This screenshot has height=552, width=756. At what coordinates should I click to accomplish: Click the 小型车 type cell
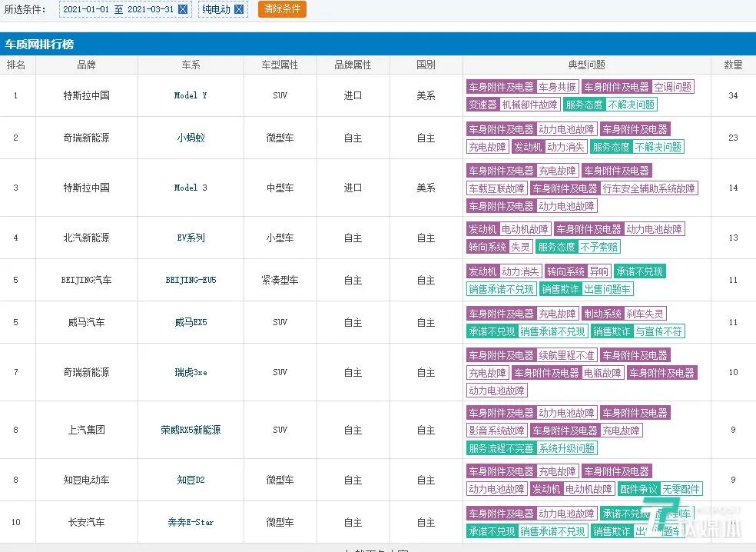coord(280,238)
